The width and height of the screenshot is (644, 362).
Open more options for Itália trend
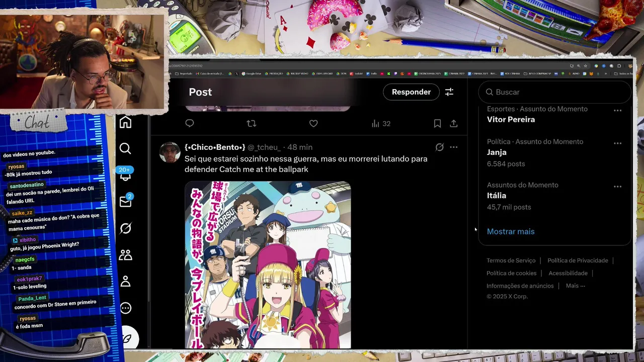tap(617, 186)
